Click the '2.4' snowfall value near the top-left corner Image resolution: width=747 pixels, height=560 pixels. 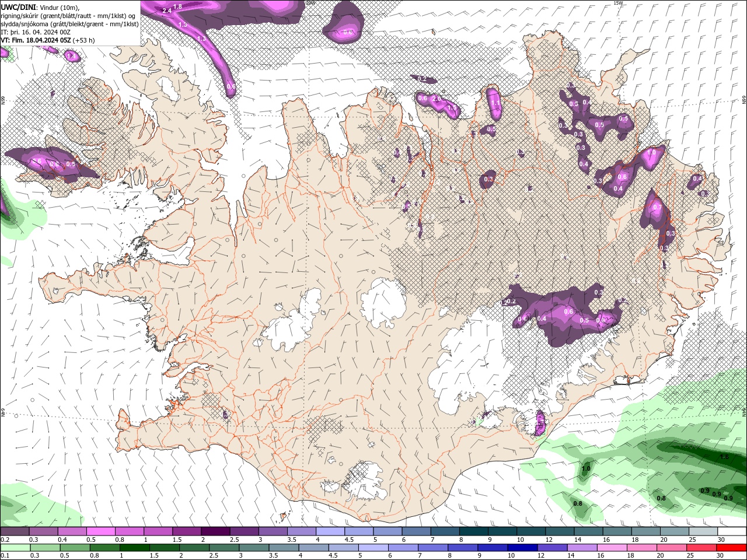[x=166, y=10]
